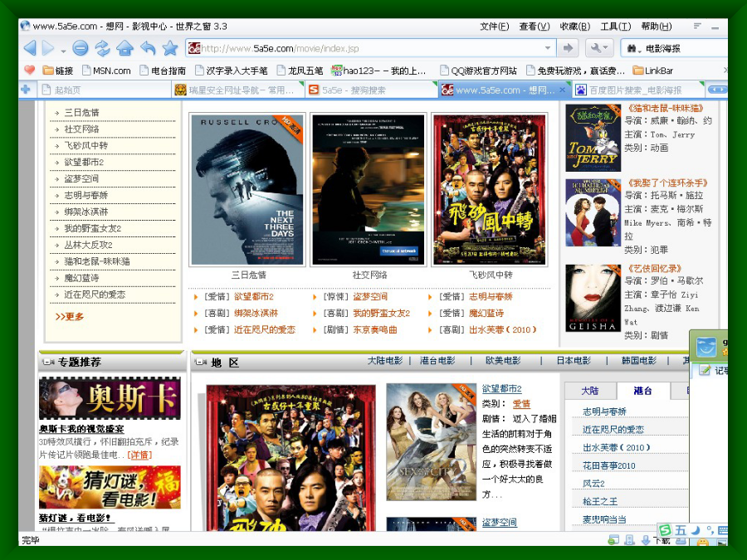The image size is (747, 560).
Task: Go to the Home page icon
Action: tap(124, 48)
